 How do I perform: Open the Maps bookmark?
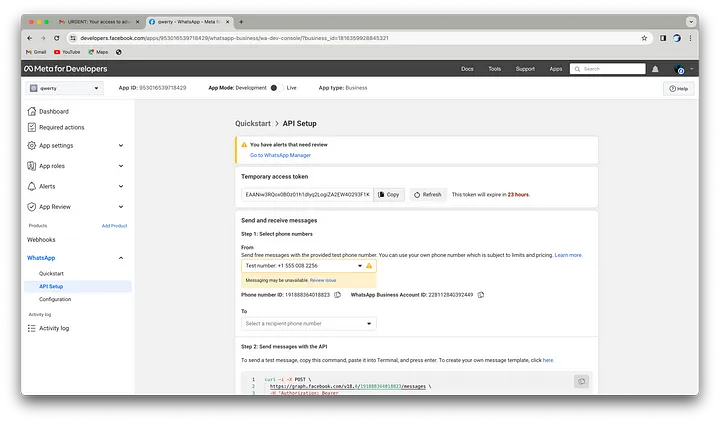98,52
